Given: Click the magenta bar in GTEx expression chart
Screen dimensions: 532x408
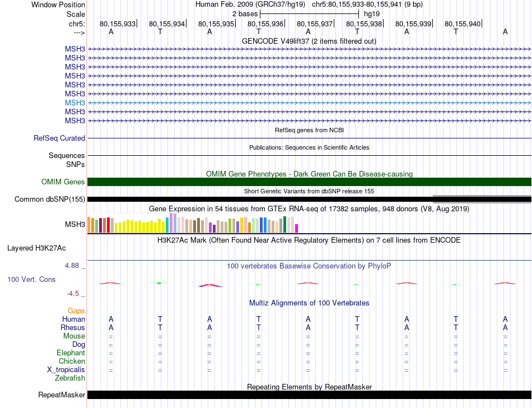Looking at the screenshot, I should [x=296, y=228].
